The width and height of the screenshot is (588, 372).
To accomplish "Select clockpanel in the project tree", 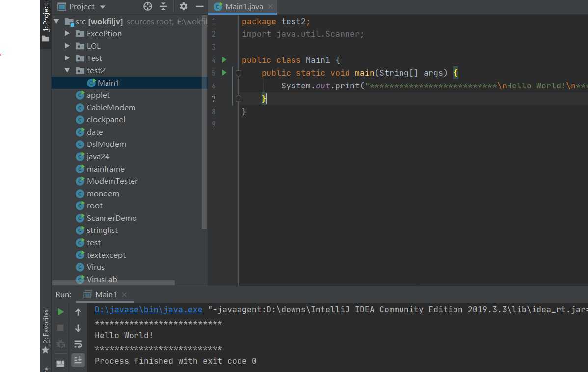I will 106,120.
